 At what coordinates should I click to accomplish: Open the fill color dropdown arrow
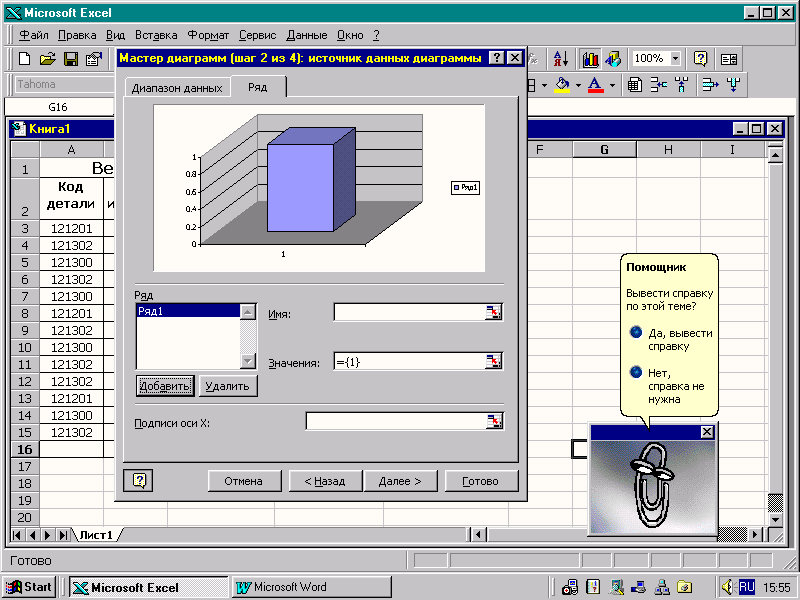pos(578,85)
